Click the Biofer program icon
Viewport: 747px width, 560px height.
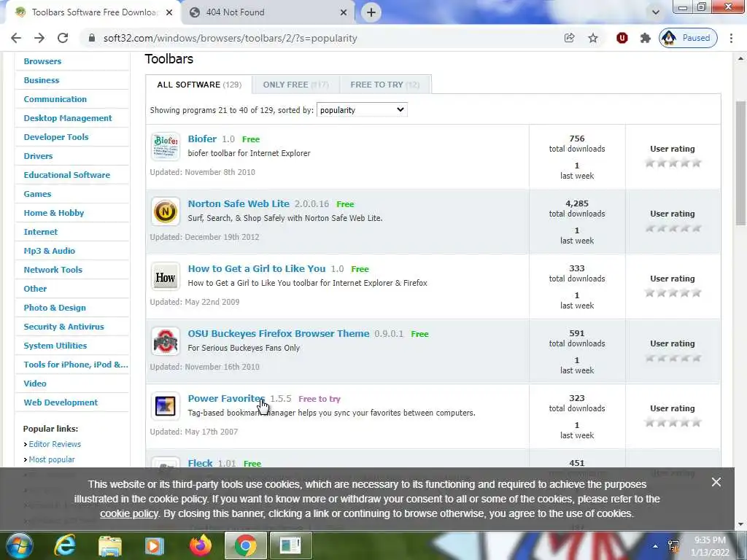[166, 146]
